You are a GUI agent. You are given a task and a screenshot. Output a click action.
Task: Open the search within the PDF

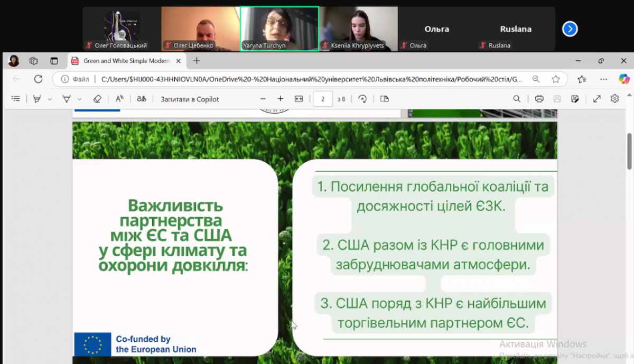click(x=517, y=98)
